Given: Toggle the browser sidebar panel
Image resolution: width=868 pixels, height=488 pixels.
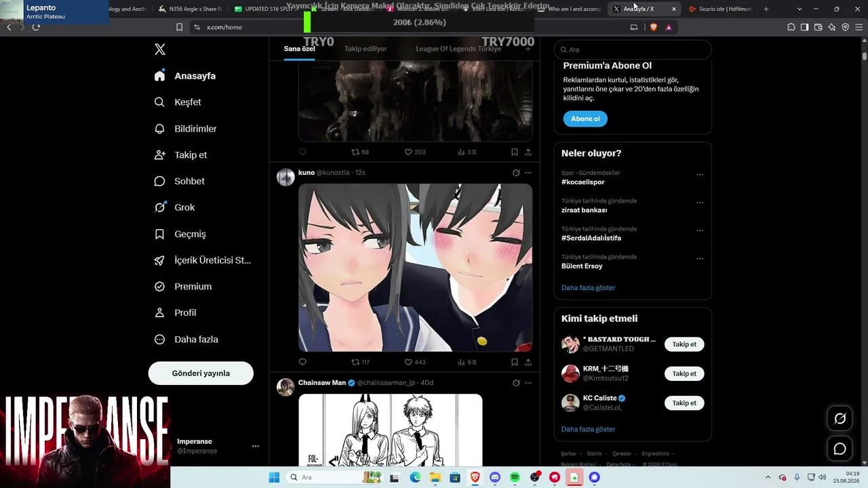Looking at the screenshot, I should click(805, 27).
